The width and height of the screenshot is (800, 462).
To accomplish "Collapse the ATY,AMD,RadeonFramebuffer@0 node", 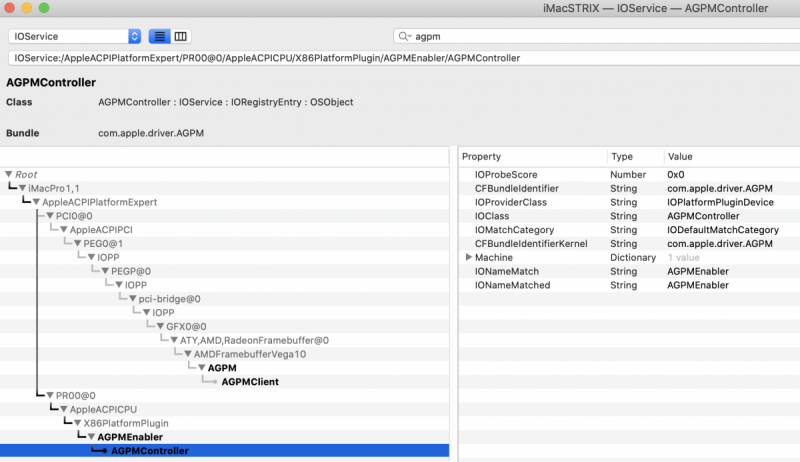I will [x=174, y=340].
